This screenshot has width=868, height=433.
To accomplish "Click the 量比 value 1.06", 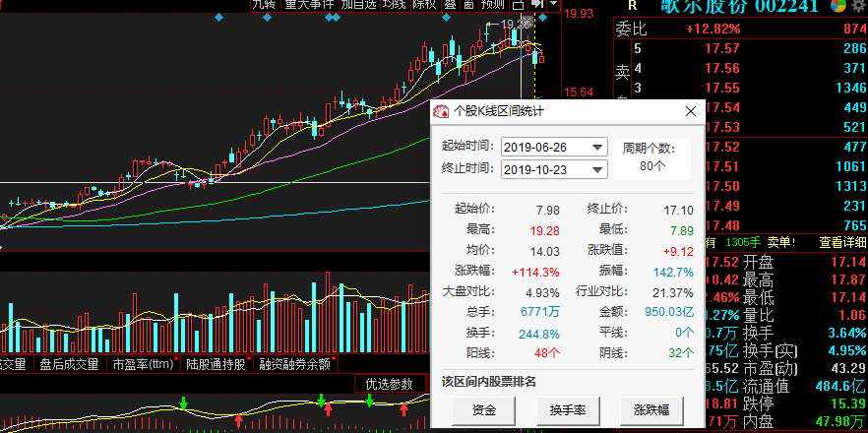I will 852,316.
